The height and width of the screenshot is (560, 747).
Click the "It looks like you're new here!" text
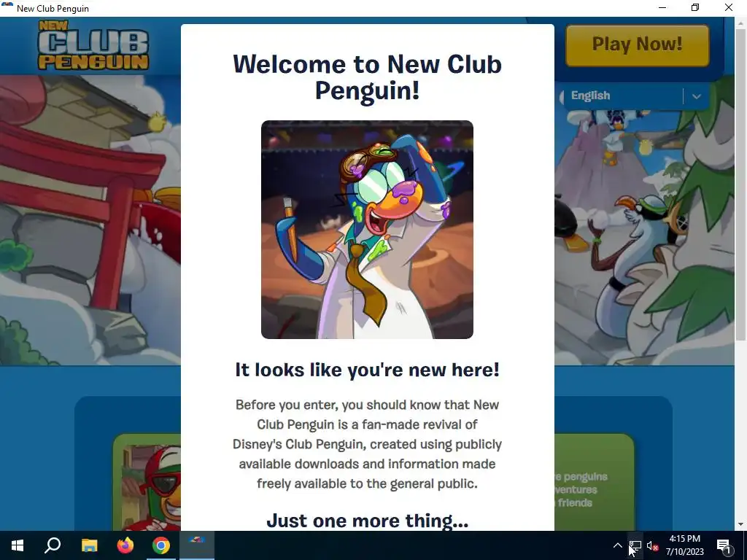coord(367,370)
